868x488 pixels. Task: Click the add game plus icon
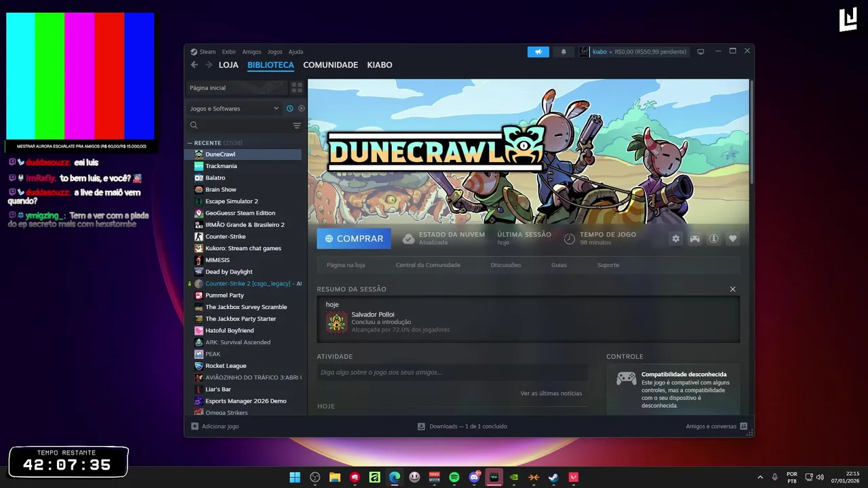[x=195, y=426]
